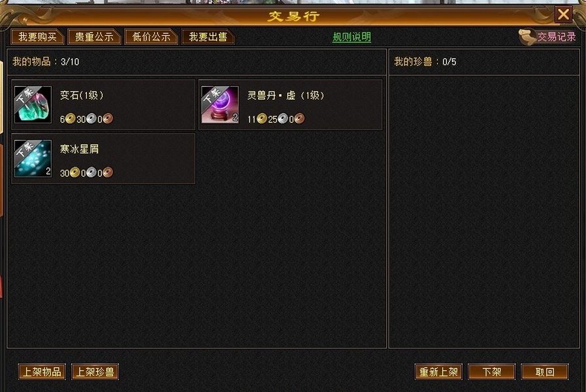Click gold coin icon in 变石 price
This screenshot has height=392, width=586.
tap(71, 119)
